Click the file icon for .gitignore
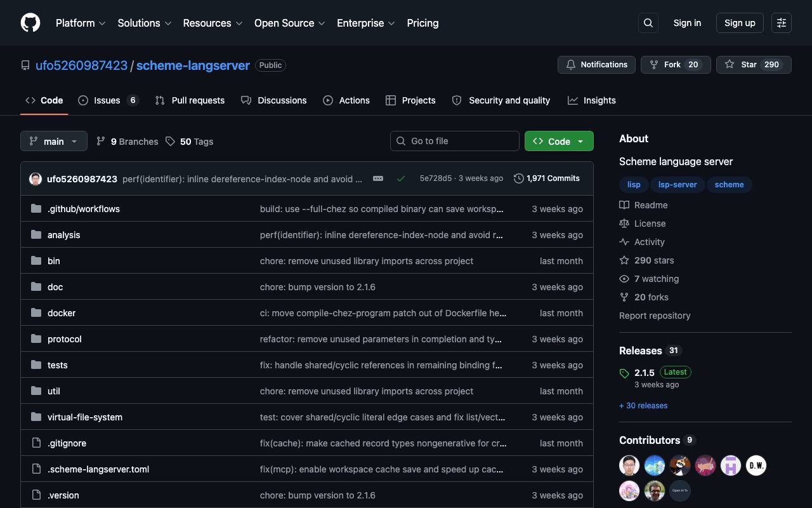 point(36,443)
